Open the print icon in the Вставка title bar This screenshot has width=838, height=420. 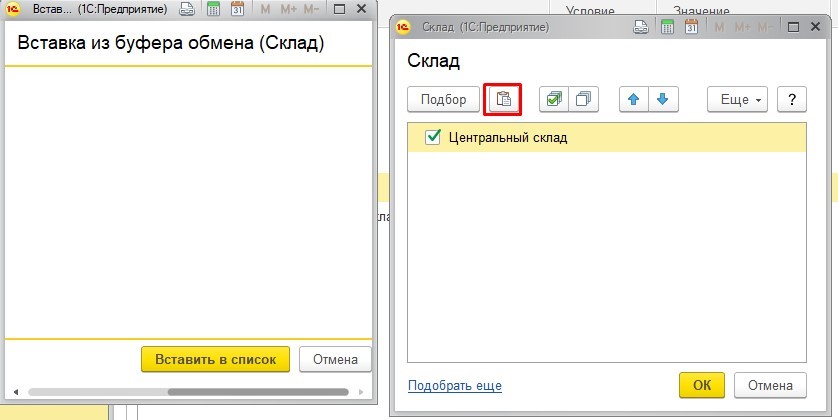(187, 9)
